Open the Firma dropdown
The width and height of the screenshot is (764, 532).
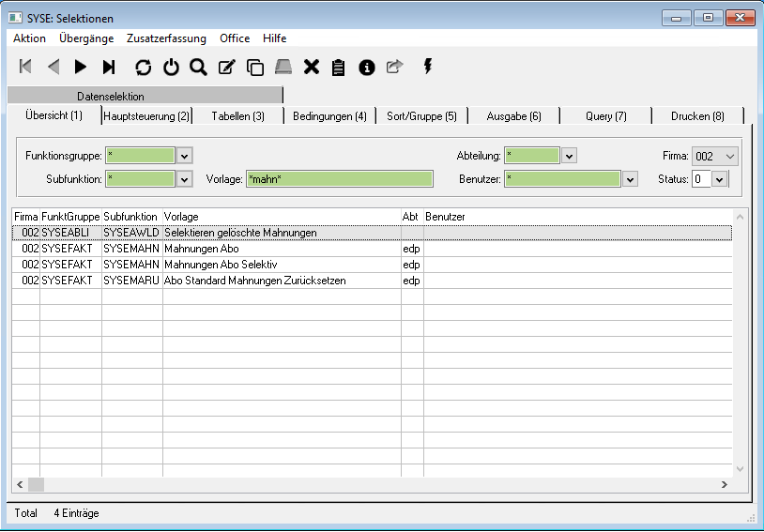(x=730, y=156)
